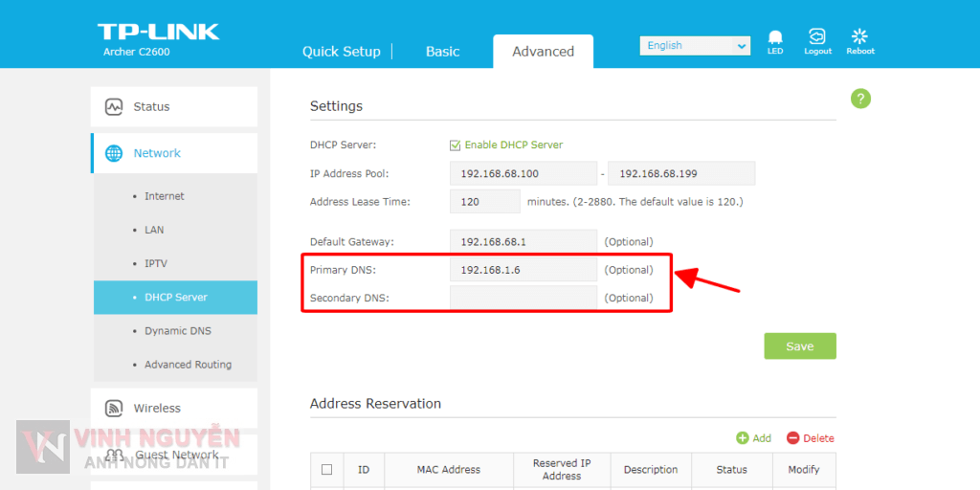980x490 pixels.
Task: Open the green help question mark
Action: click(x=860, y=99)
